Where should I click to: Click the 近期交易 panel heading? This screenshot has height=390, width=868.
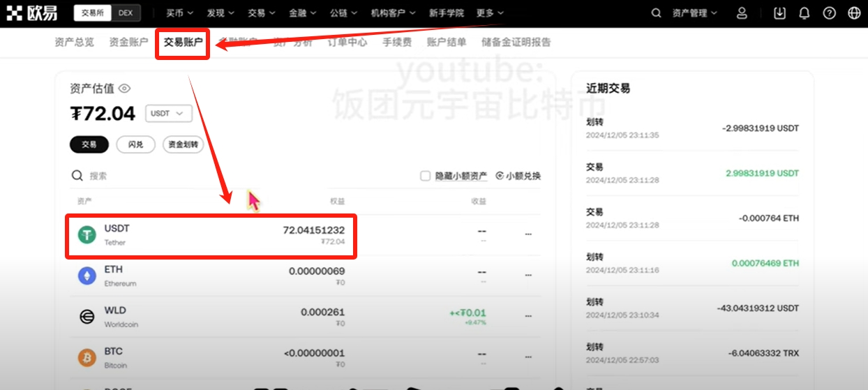608,88
